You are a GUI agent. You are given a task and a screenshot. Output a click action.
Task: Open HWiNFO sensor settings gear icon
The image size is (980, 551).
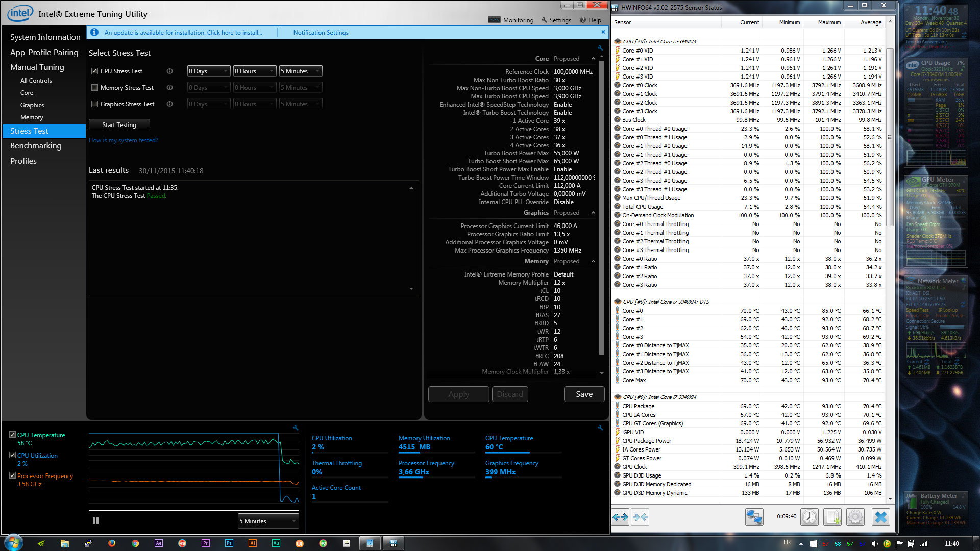(x=855, y=517)
